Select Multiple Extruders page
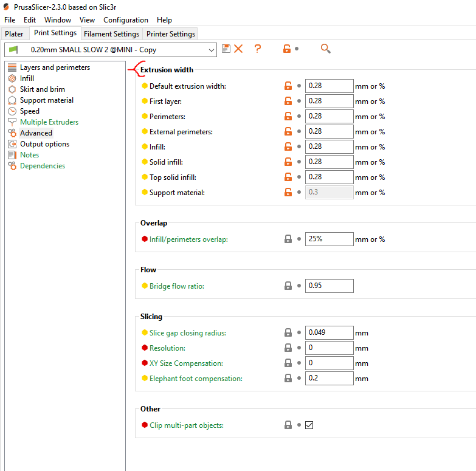This screenshot has width=476, height=471. click(49, 122)
